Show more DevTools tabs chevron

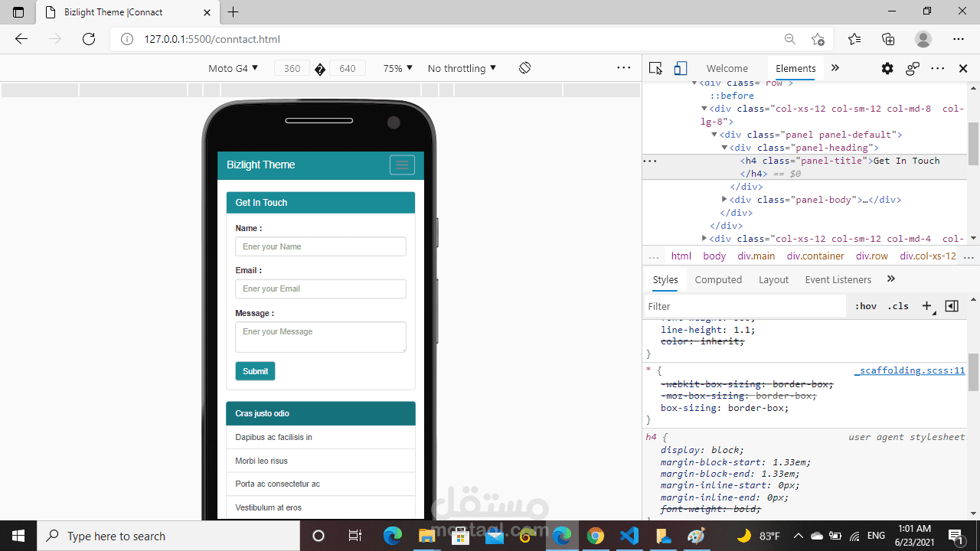(835, 68)
